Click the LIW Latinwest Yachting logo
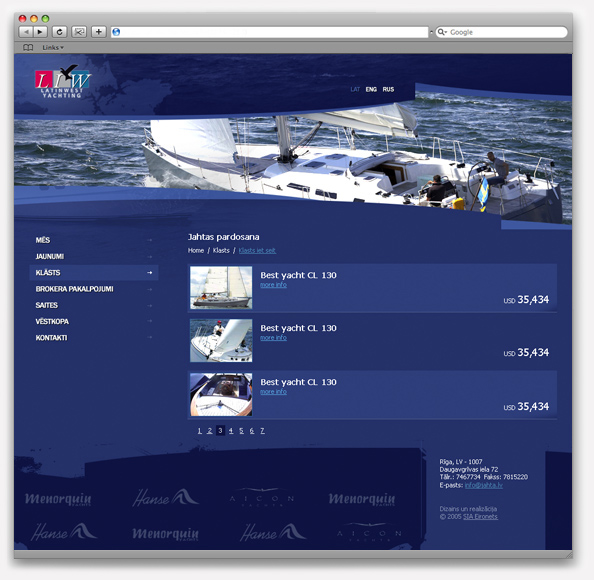The height and width of the screenshot is (580, 594). tap(63, 82)
